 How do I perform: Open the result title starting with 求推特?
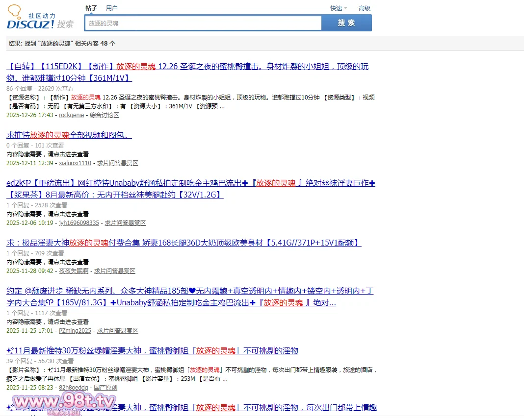pos(69,135)
